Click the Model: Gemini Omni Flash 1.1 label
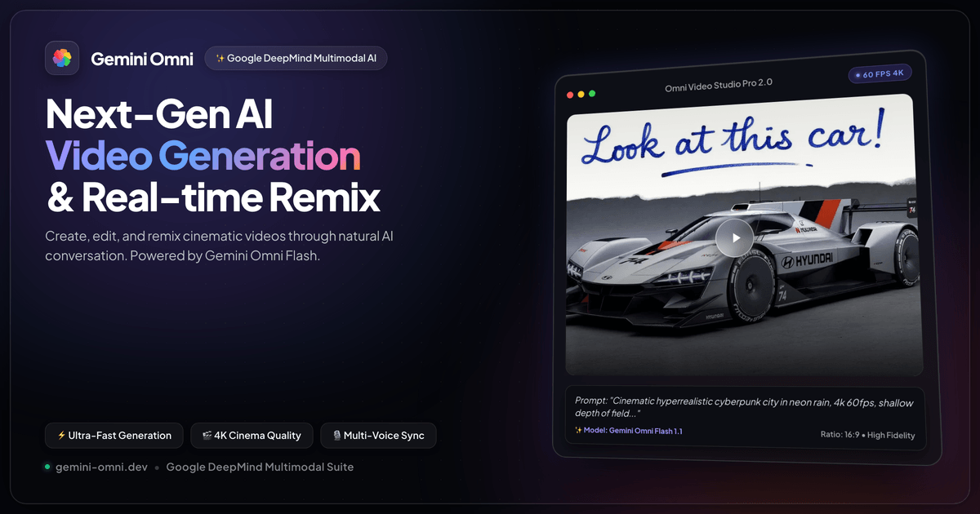This screenshot has width=980, height=514. pos(628,430)
